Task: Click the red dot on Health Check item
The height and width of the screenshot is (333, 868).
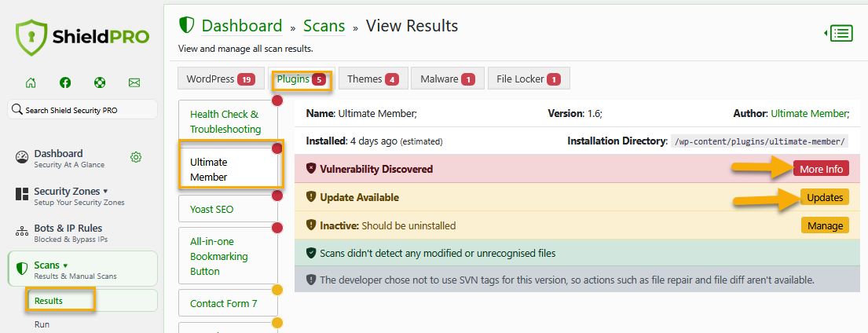Action: (277, 101)
